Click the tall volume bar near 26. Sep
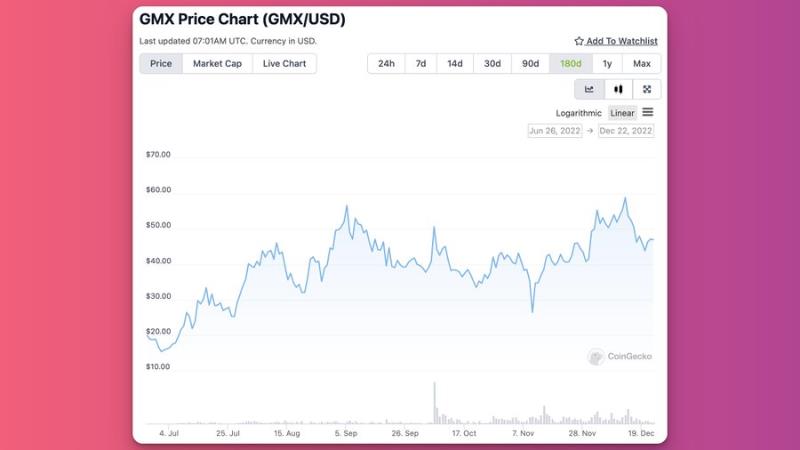 click(435, 403)
